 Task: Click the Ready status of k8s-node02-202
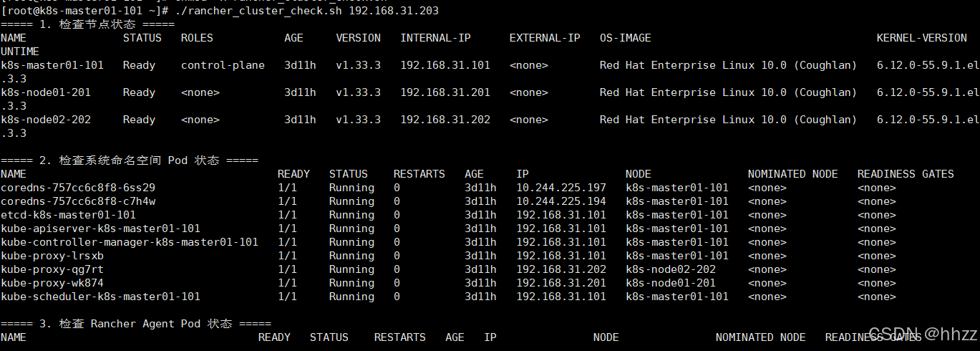pyautogui.click(x=139, y=120)
